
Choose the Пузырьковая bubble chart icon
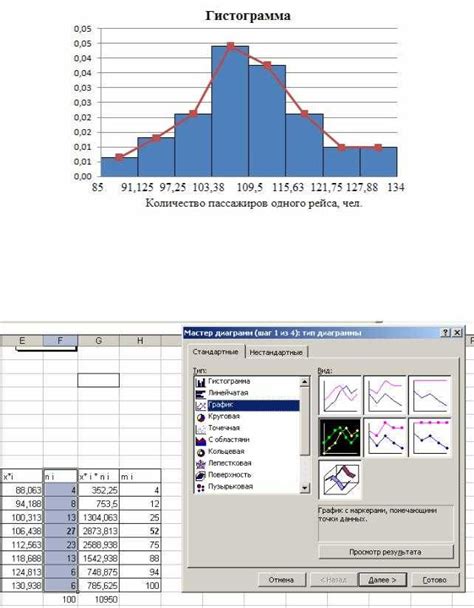201,487
